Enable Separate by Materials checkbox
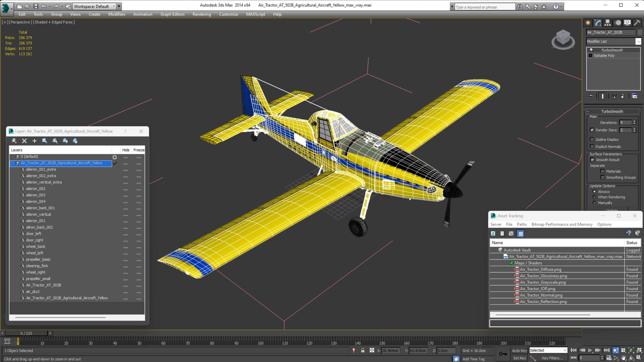The height and width of the screenshot is (362, 644). [602, 171]
